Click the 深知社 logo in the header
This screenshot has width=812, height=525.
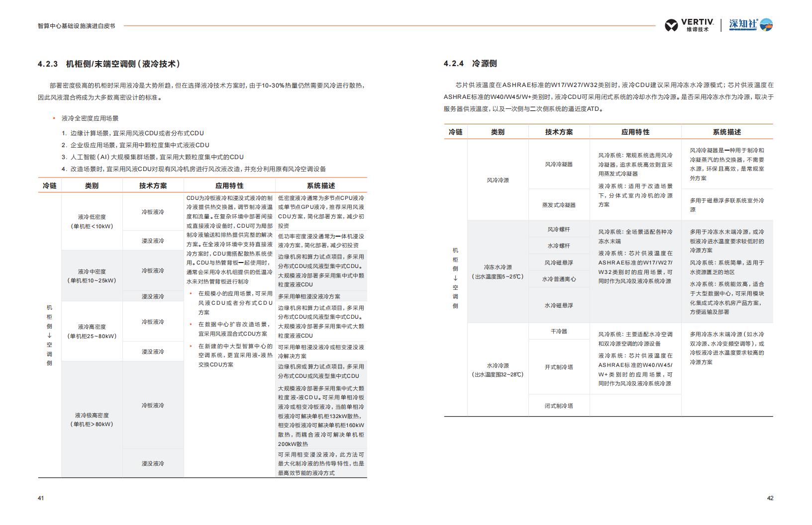[751, 24]
